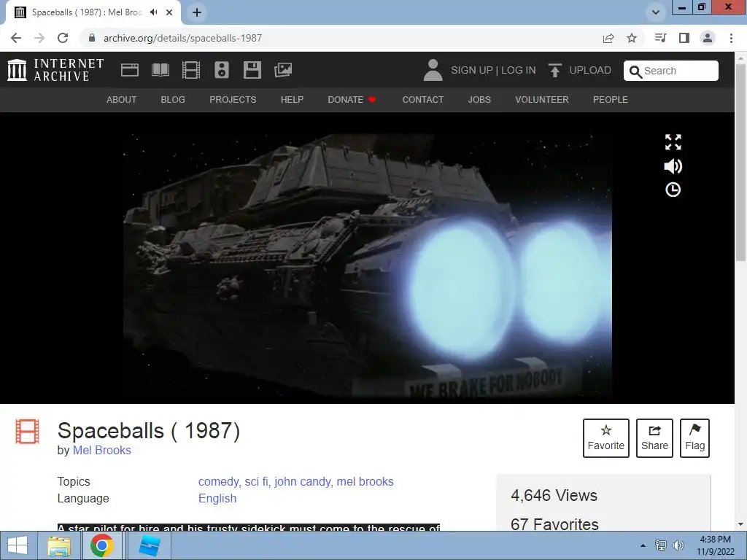Share the Spaceballs item
747x560 pixels.
pyautogui.click(x=654, y=438)
